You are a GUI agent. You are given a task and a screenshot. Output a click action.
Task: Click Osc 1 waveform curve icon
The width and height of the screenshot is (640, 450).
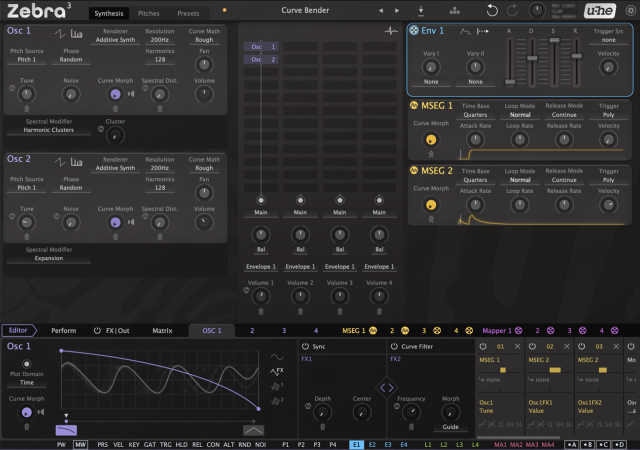(x=60, y=34)
